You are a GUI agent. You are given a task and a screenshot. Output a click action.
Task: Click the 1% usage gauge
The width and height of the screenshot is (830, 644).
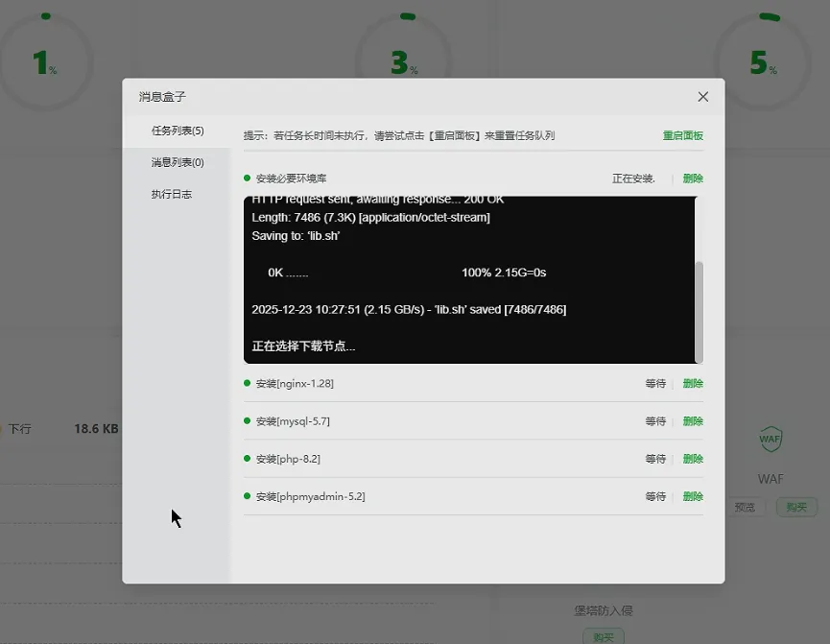(x=45, y=62)
